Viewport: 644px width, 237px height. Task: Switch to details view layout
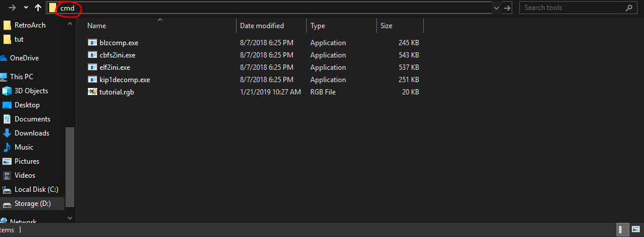click(623, 229)
